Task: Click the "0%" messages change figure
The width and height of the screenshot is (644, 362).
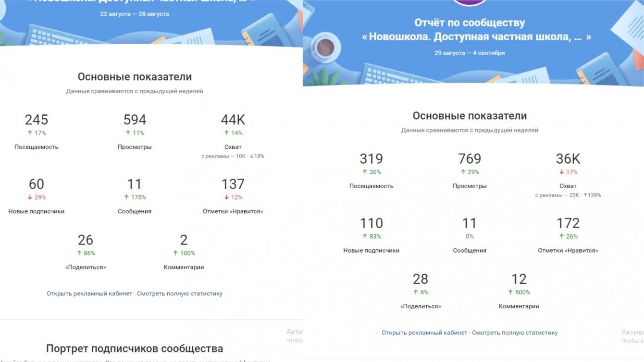Action: coord(470,236)
